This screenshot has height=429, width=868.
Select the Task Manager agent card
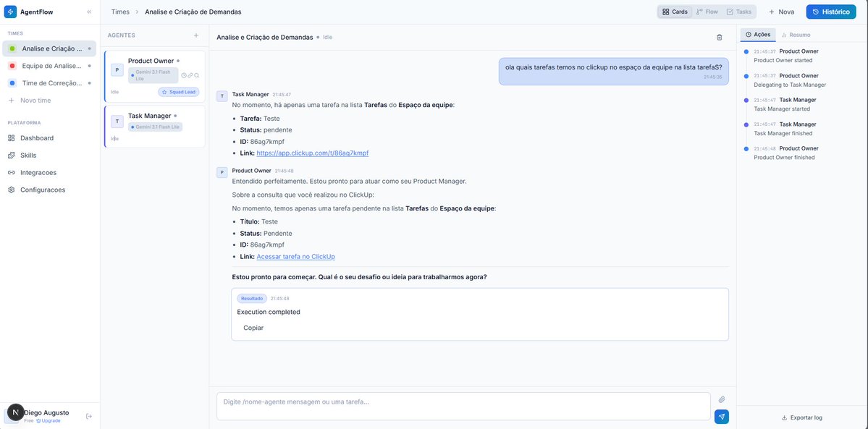tap(154, 127)
